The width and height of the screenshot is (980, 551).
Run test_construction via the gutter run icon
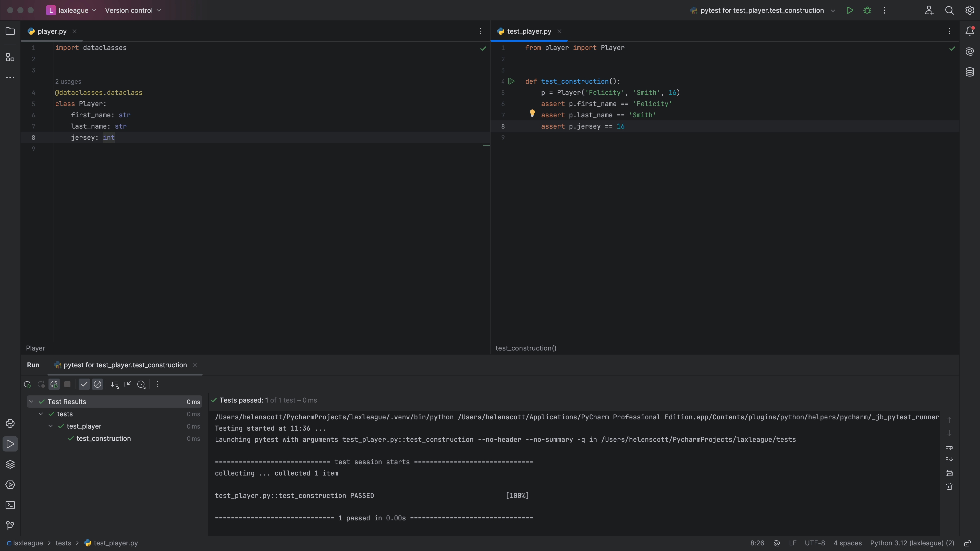point(511,81)
